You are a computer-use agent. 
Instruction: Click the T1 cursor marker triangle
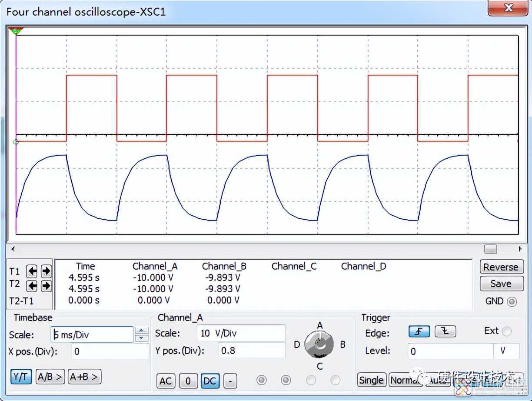(x=17, y=31)
